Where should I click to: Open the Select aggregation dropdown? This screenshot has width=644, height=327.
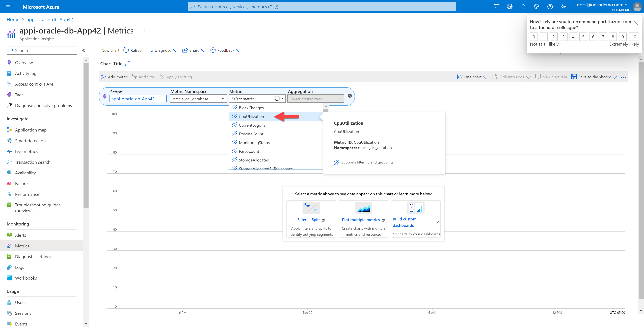(x=316, y=99)
